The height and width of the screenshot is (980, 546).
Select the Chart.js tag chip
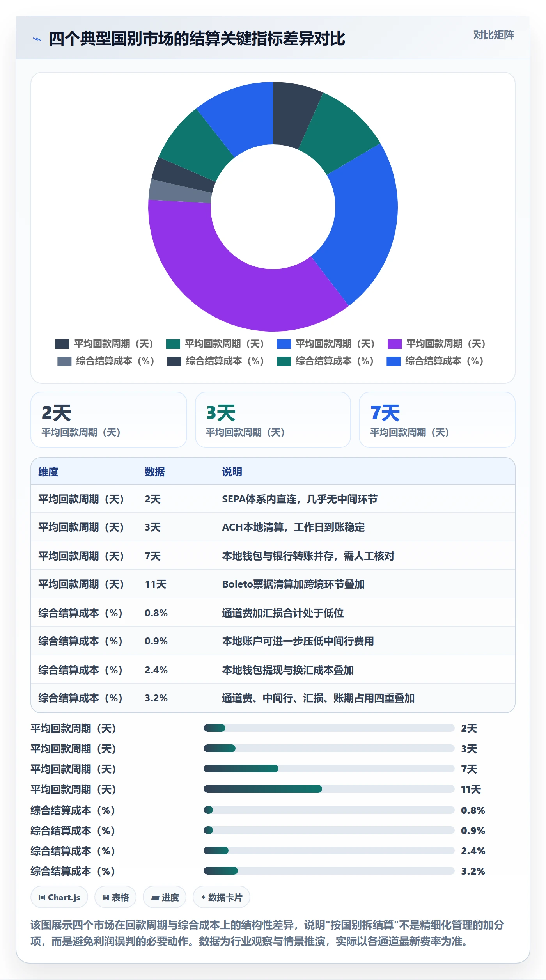59,897
